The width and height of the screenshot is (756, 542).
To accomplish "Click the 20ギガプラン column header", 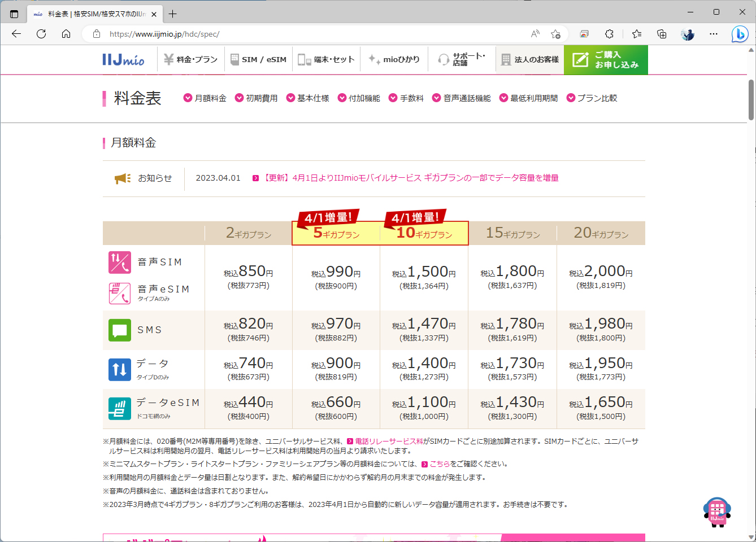I will coord(601,233).
